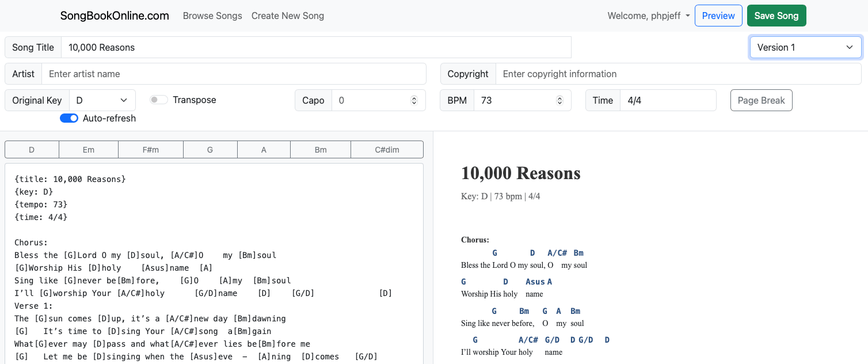Insert the C#dim chord button
The image size is (868, 364).
tap(387, 150)
